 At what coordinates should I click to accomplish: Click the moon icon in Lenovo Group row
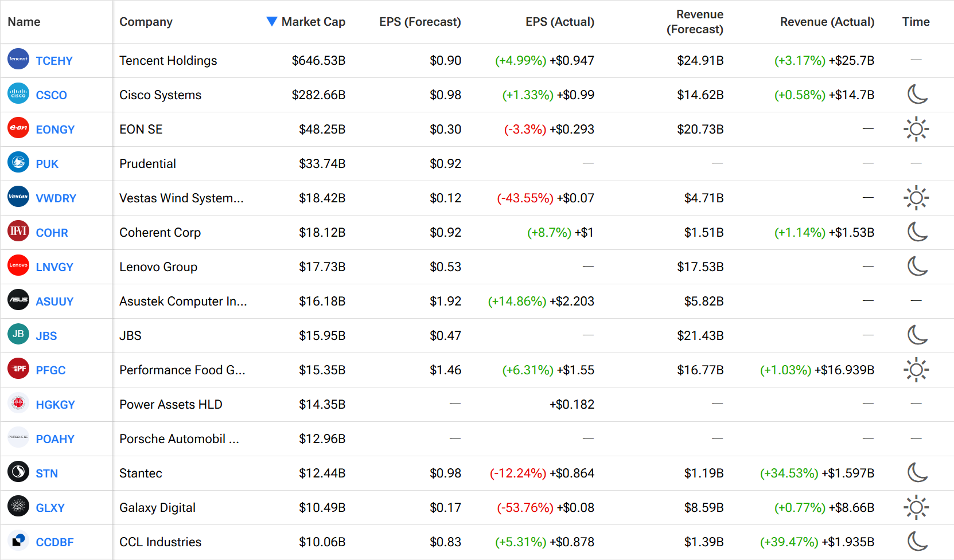[x=917, y=266]
